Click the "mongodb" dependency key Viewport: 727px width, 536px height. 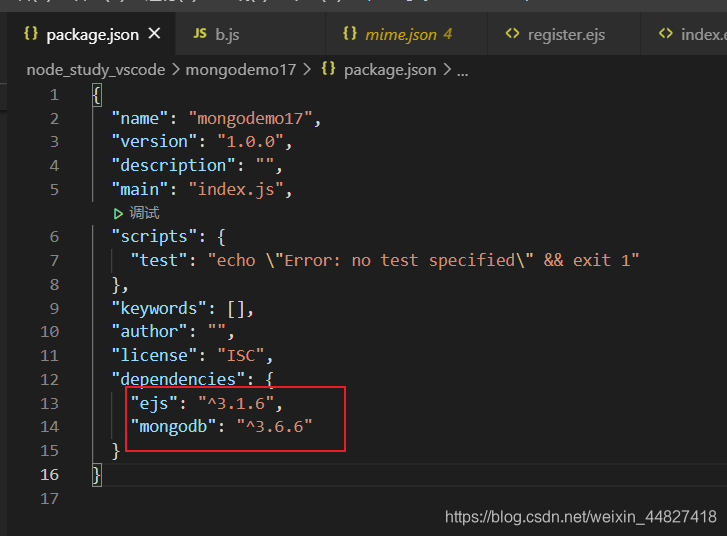coord(173,427)
